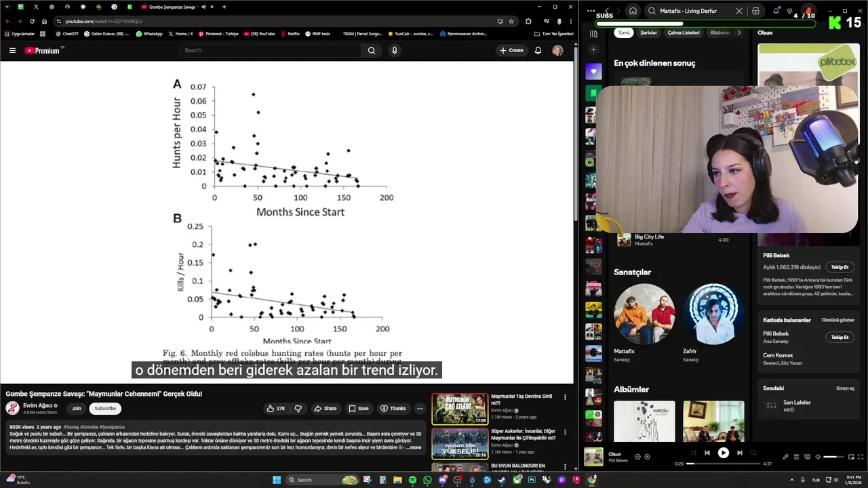
Task: Open Zafrir artist thumbnail
Action: tap(713, 314)
